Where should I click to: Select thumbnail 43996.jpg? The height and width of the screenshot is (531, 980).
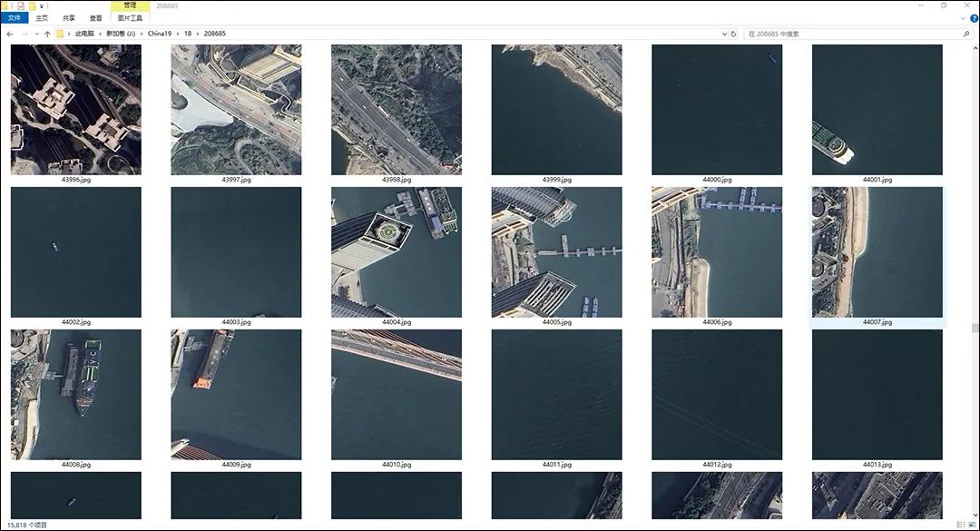[x=76, y=110]
